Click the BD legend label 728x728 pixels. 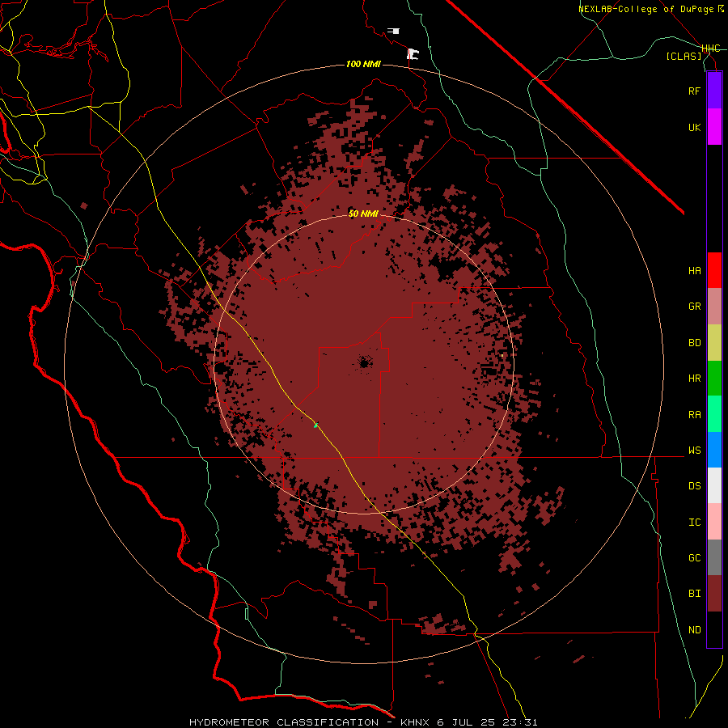[x=694, y=343]
